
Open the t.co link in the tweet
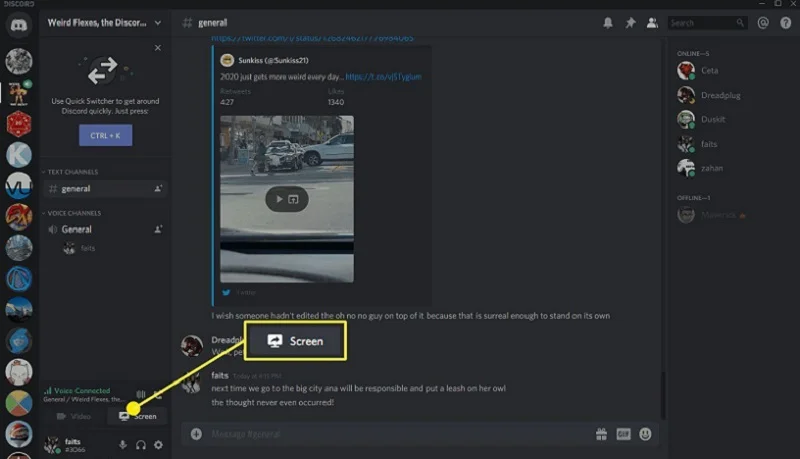click(x=383, y=77)
